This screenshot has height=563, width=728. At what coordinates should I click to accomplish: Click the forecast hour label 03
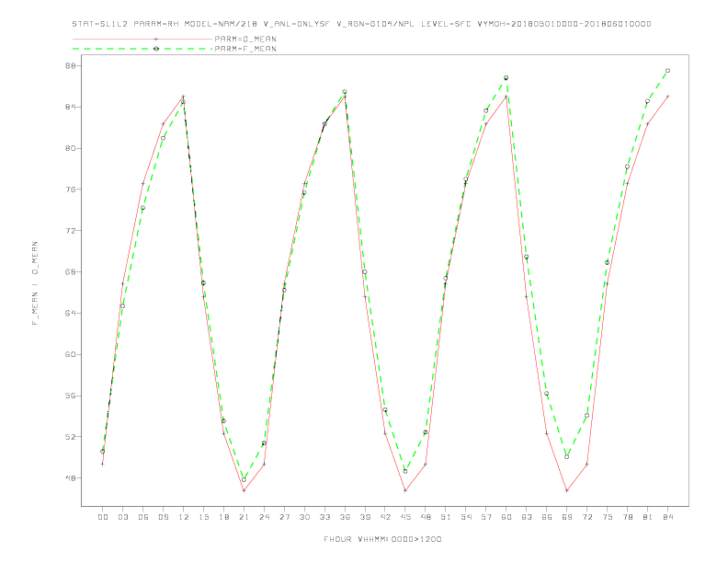tap(122, 517)
